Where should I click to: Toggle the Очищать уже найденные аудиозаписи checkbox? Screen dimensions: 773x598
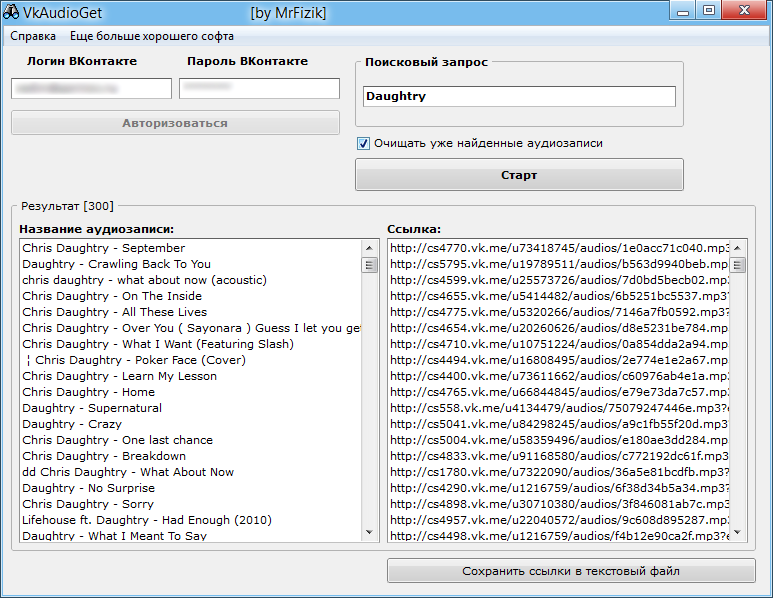pyautogui.click(x=363, y=143)
